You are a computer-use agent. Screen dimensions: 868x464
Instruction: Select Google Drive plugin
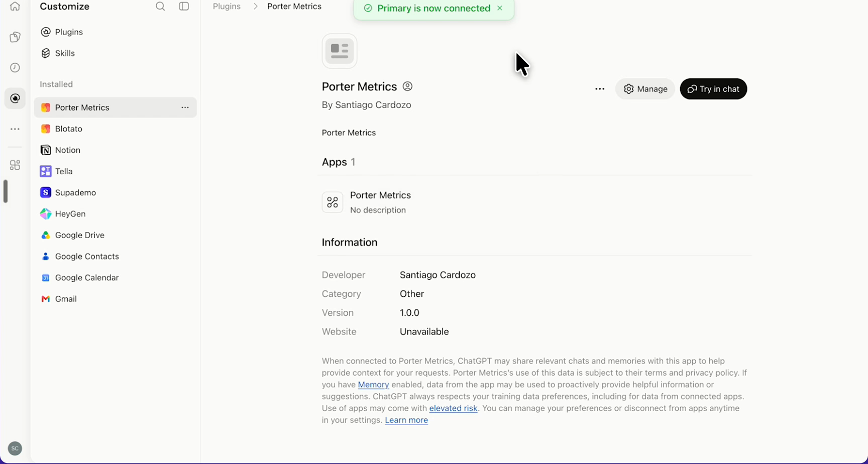pyautogui.click(x=115, y=235)
